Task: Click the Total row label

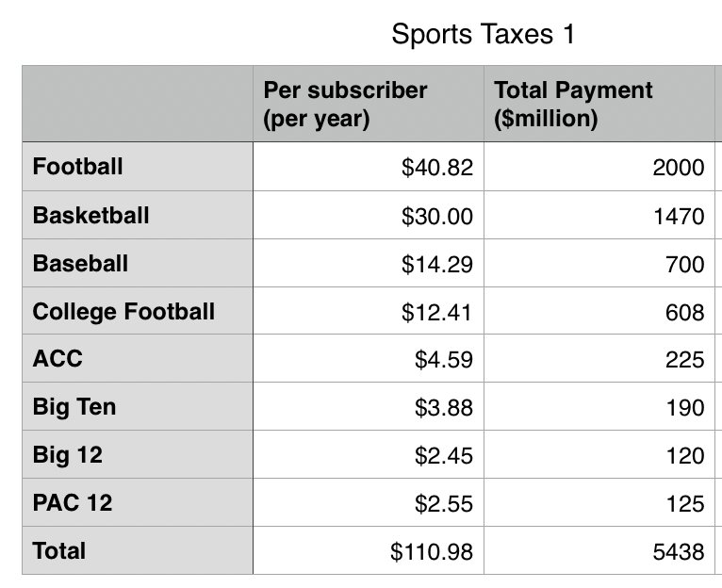Action: [137, 551]
